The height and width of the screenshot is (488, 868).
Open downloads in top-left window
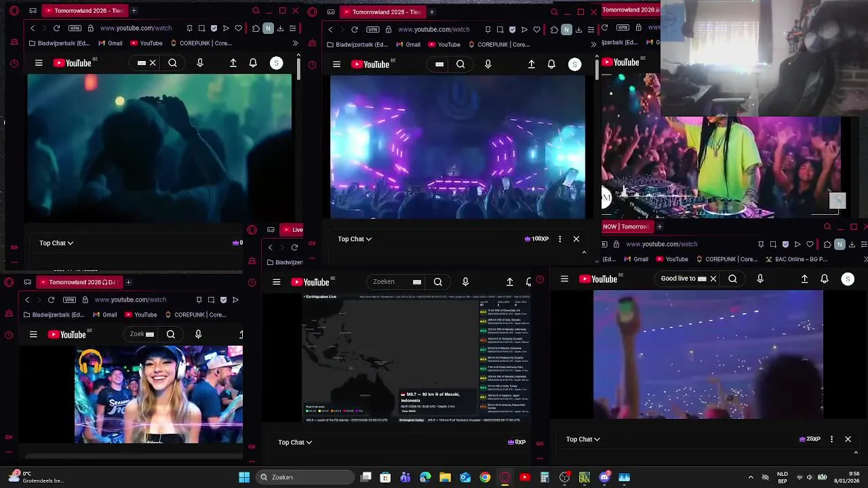[x=280, y=28]
